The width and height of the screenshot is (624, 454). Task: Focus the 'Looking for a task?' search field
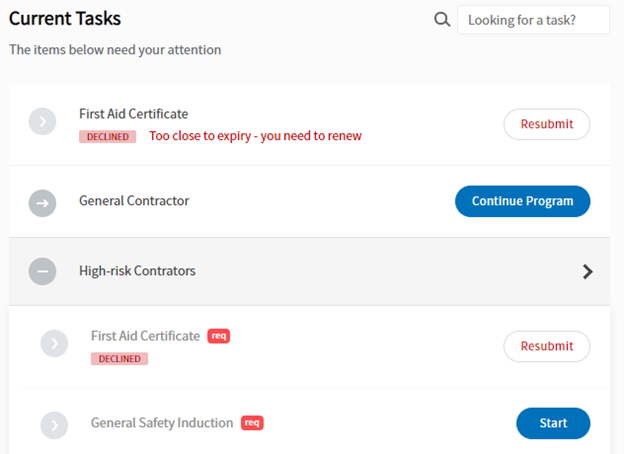pos(533,20)
